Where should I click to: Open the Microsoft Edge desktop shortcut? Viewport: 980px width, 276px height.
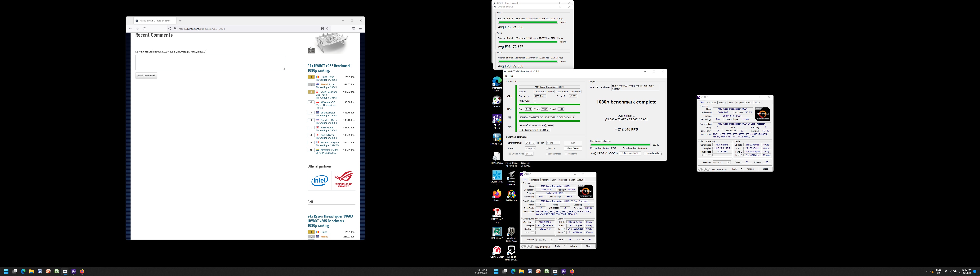tap(497, 84)
